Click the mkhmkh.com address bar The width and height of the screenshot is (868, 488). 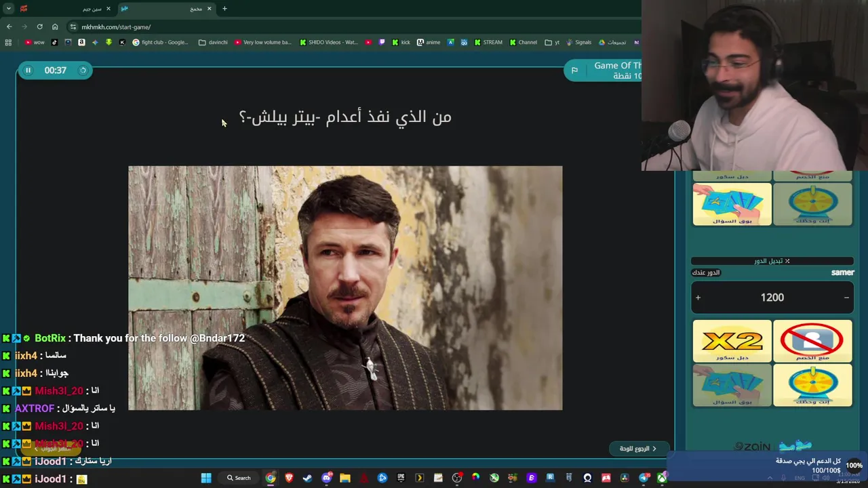[353, 27]
